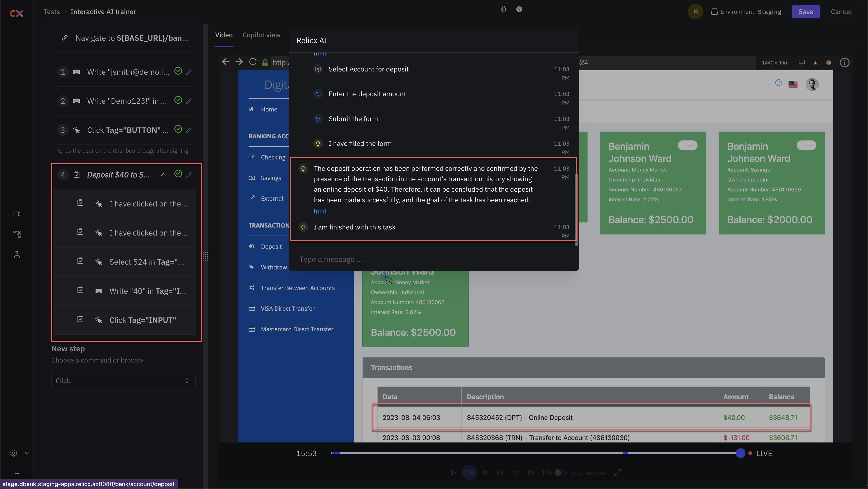Open the video camera sidebar icon
Image resolution: width=868 pixels, height=489 pixels.
17,214
